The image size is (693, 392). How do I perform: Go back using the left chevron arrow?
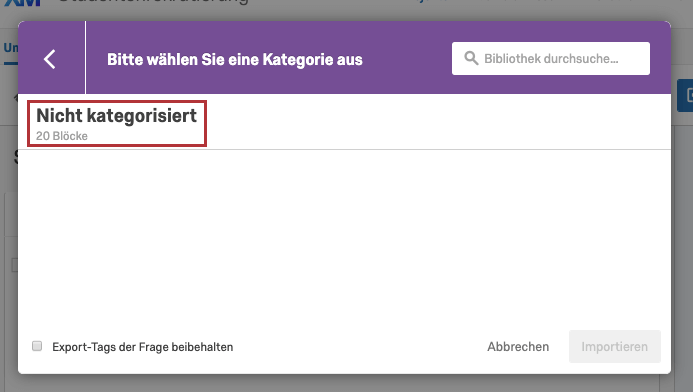[50, 59]
